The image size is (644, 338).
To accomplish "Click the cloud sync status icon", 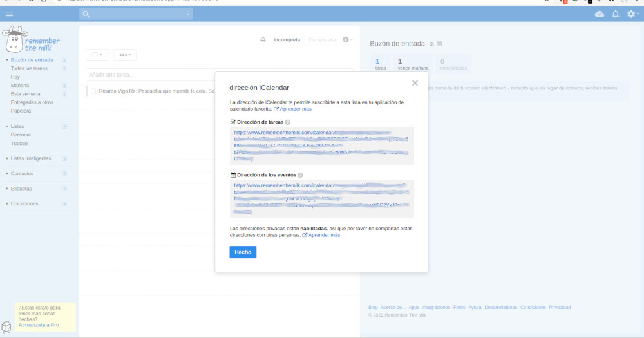I will click(599, 14).
